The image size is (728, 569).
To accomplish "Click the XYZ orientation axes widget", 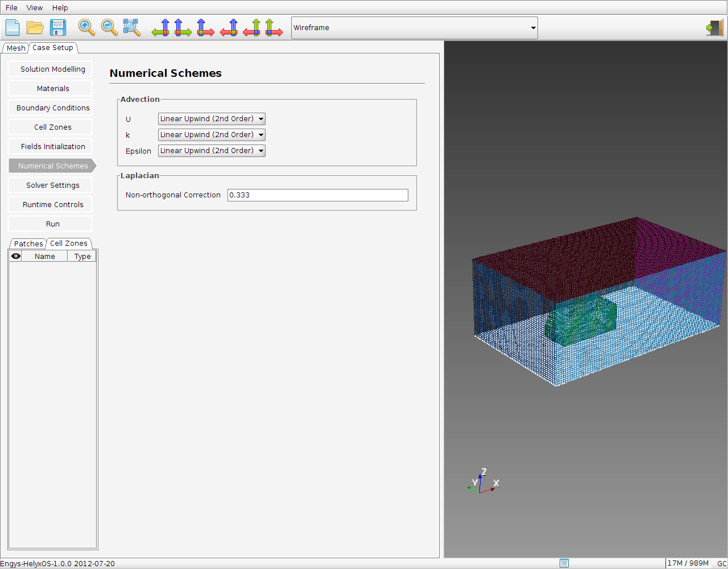I will (482, 481).
